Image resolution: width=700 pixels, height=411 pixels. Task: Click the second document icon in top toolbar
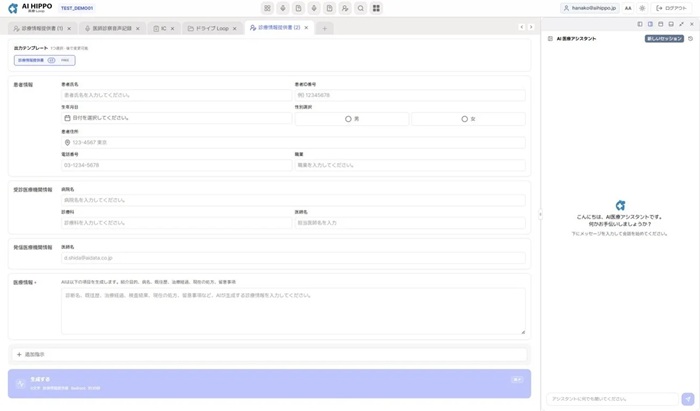(x=329, y=8)
